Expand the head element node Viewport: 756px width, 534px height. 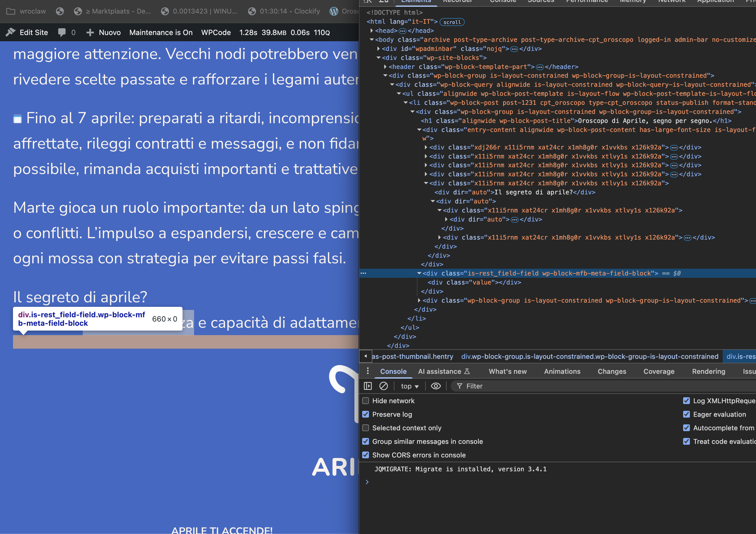click(372, 31)
